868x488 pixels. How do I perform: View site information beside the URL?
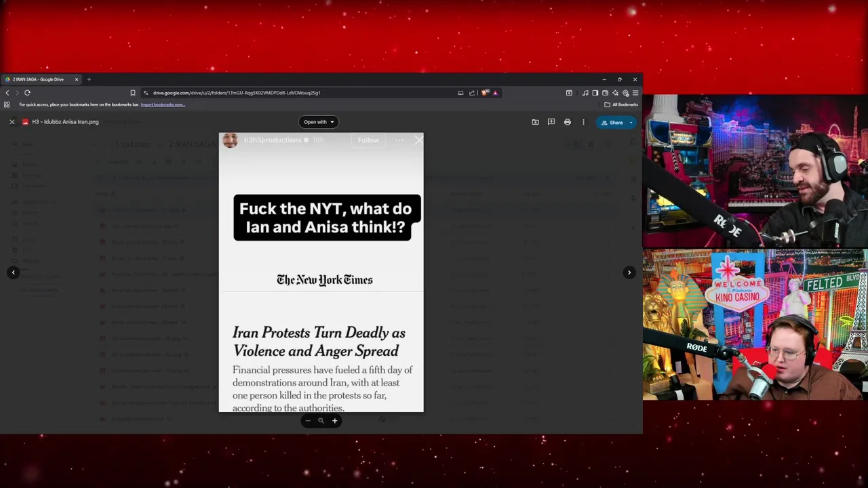pyautogui.click(x=145, y=93)
